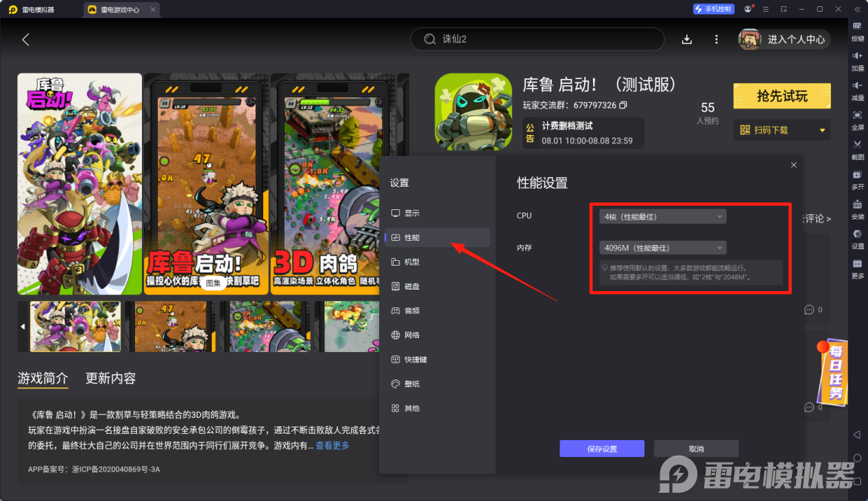Image resolution: width=868 pixels, height=501 pixels.
Task: Click the resize-window icon in title bar
Action: [x=784, y=9]
